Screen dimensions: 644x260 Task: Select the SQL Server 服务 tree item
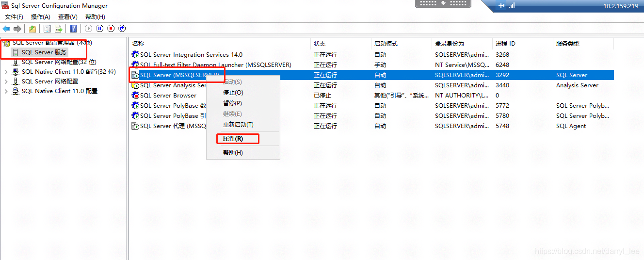point(44,52)
